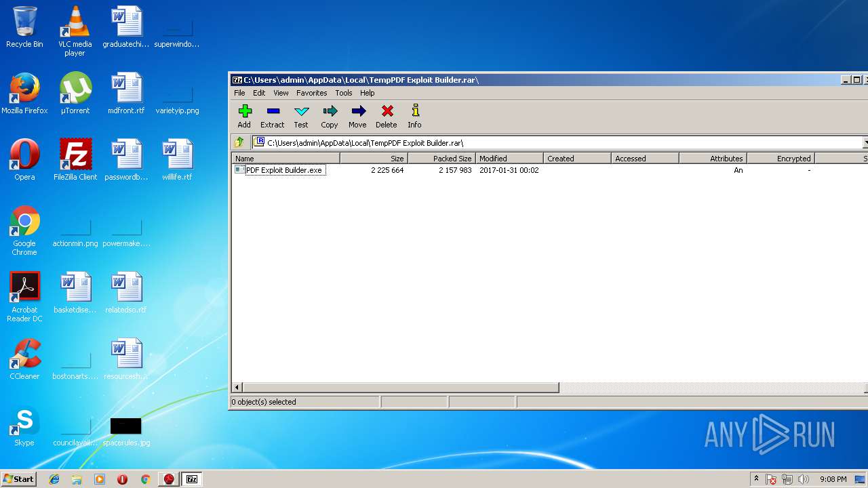
Task: Sort by the Name column header
Action: coord(285,159)
